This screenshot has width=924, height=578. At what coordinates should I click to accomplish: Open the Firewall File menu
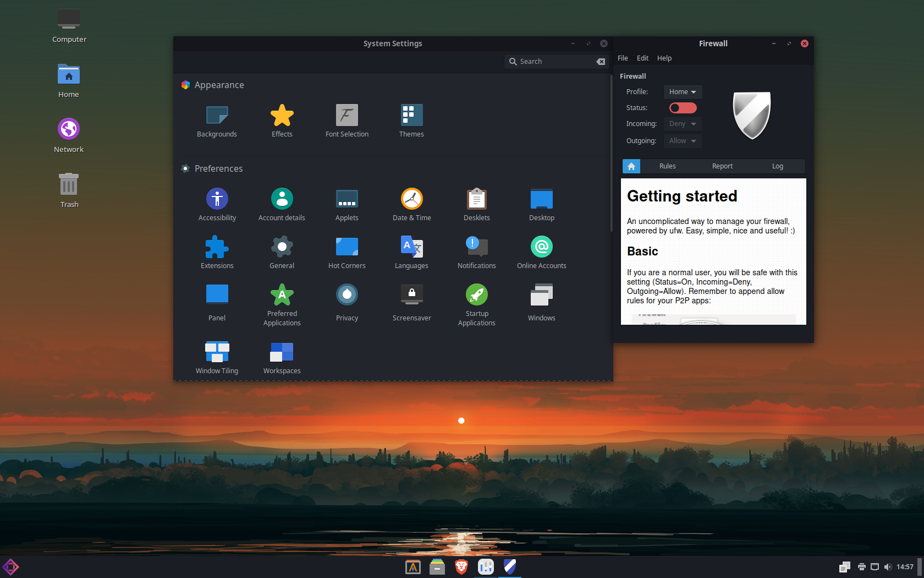click(x=623, y=58)
